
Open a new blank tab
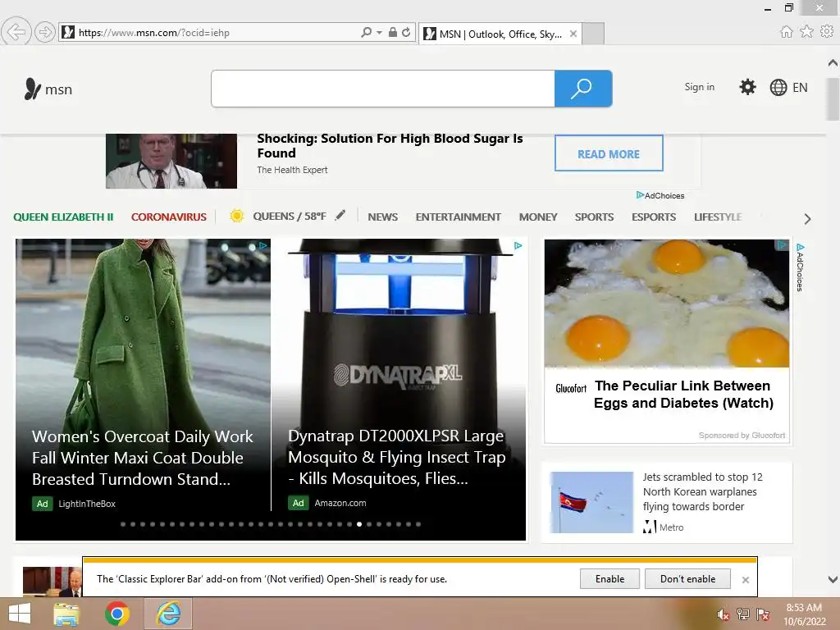click(x=593, y=34)
